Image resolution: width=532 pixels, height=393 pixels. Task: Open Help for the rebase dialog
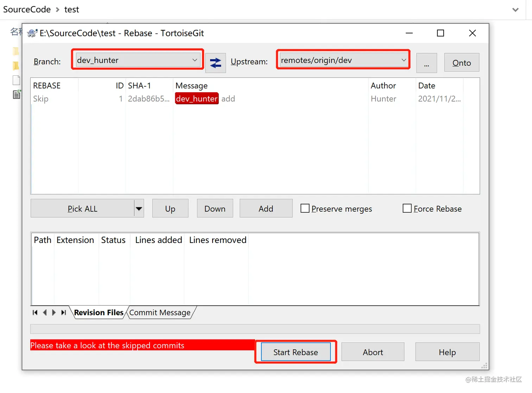pyautogui.click(x=447, y=352)
